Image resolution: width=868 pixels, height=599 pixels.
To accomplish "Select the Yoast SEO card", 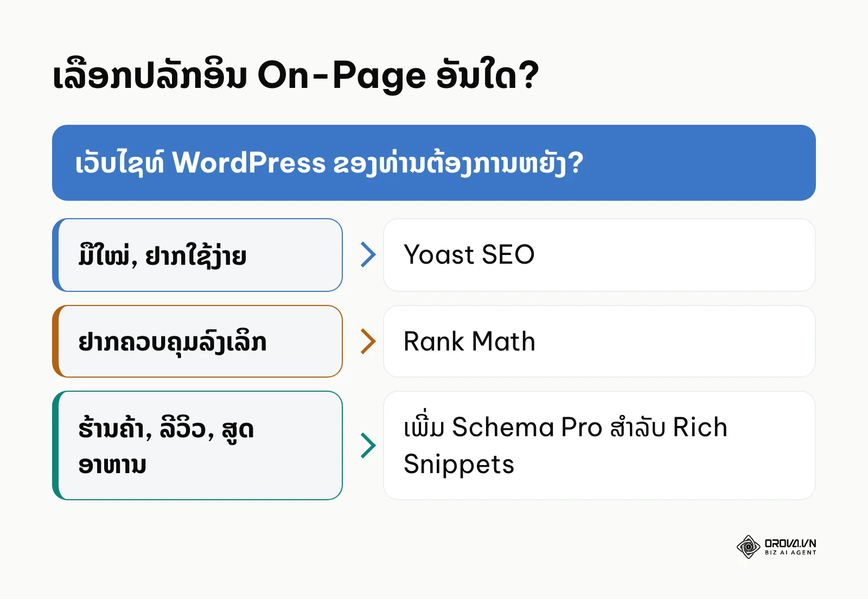I will 599,255.
